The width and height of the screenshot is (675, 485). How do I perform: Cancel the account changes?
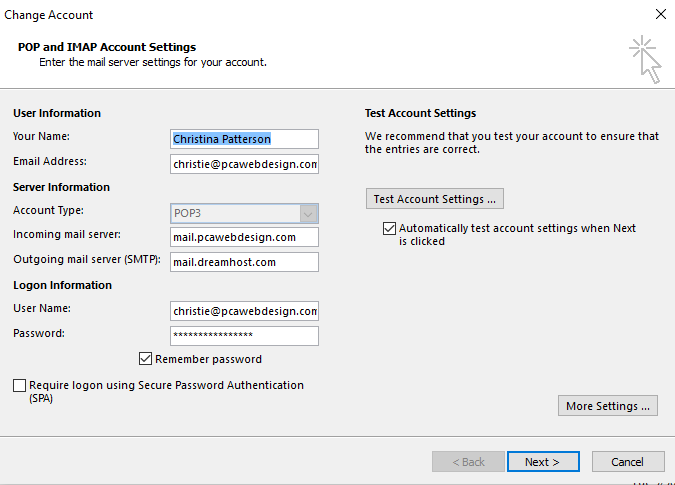[x=628, y=462]
